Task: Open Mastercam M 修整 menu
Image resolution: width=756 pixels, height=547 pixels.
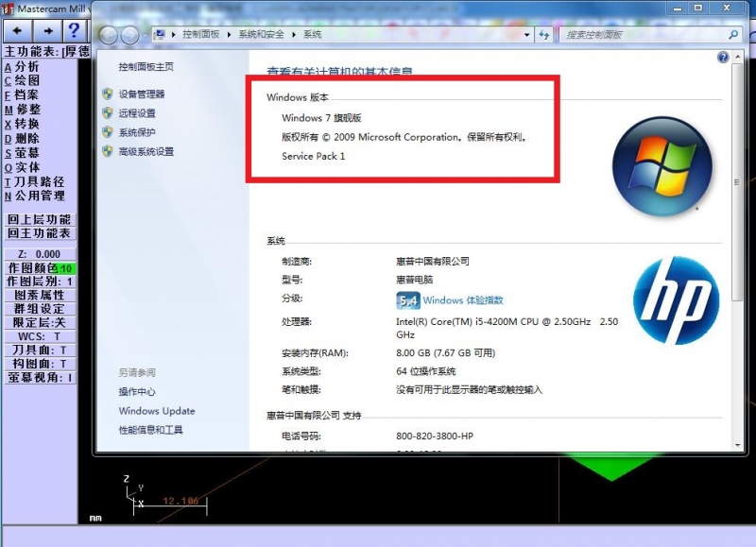Action: (22, 110)
